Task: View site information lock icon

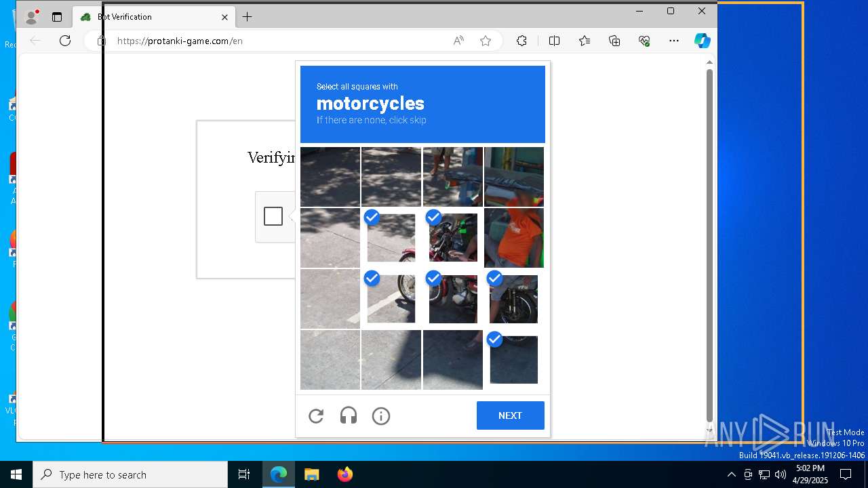Action: click(102, 41)
